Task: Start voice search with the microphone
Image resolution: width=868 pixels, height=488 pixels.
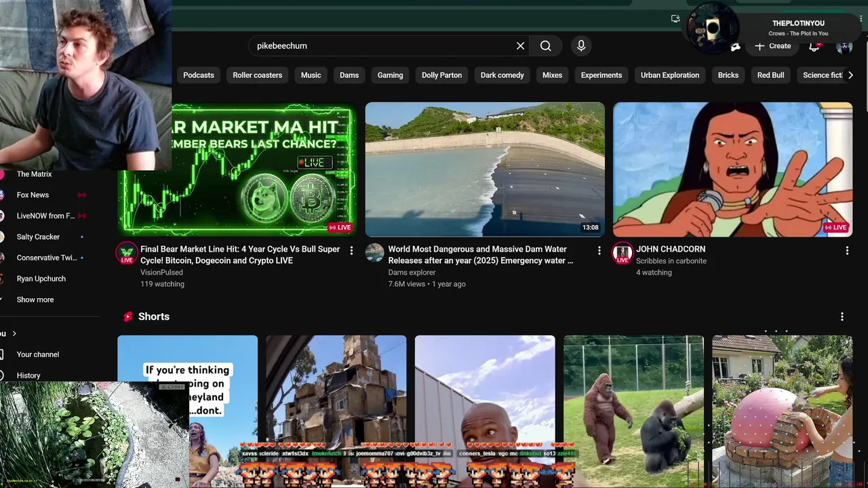Action: coord(580,45)
